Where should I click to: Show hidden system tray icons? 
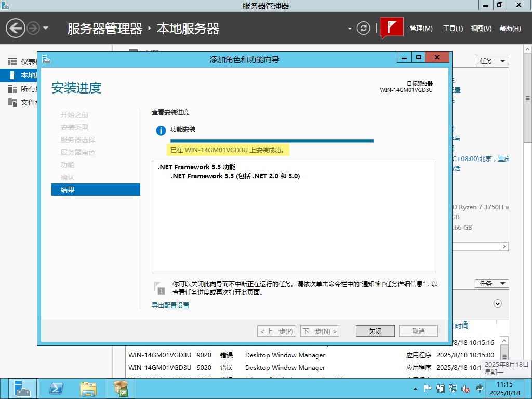(415, 389)
